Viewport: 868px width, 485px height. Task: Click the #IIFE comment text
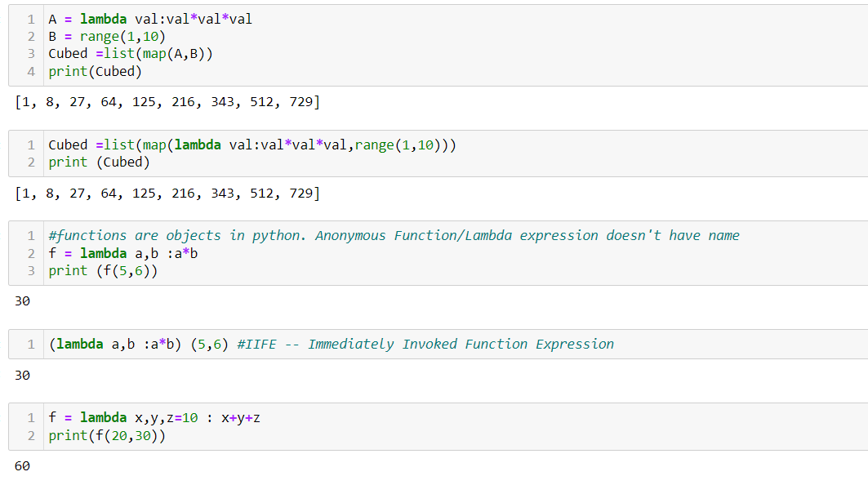pos(425,345)
